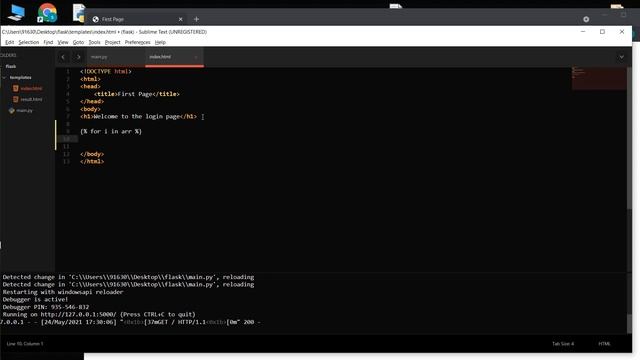Image resolution: width=640 pixels, height=360 pixels.
Task: Open the Tools menu
Action: coord(94,42)
